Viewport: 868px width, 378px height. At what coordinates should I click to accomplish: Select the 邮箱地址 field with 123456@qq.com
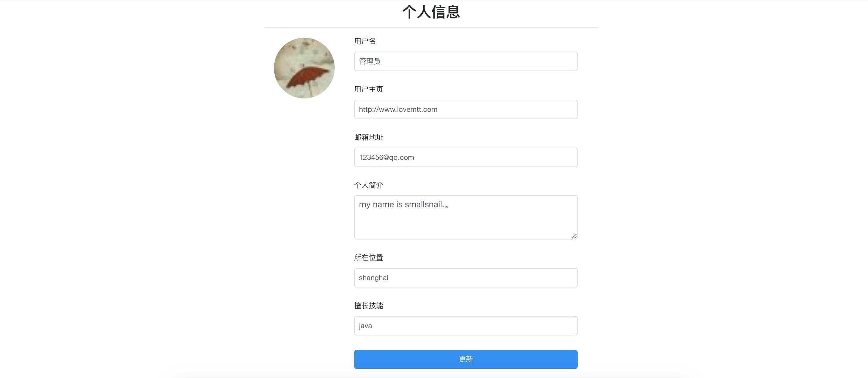pyautogui.click(x=466, y=157)
